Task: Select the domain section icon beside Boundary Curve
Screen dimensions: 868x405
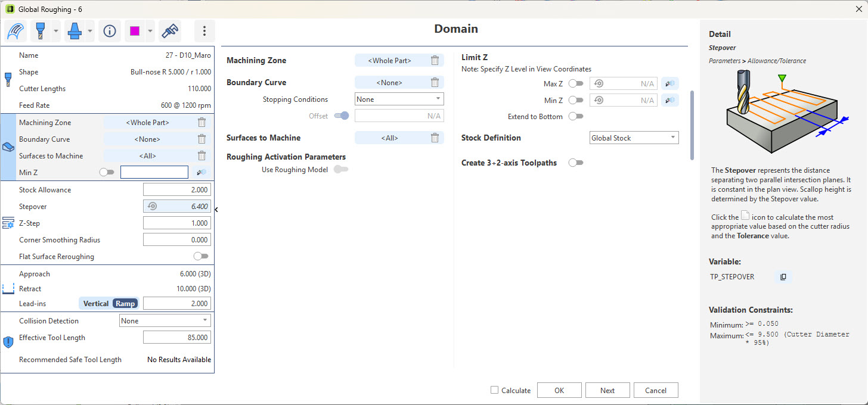Action: point(8,147)
